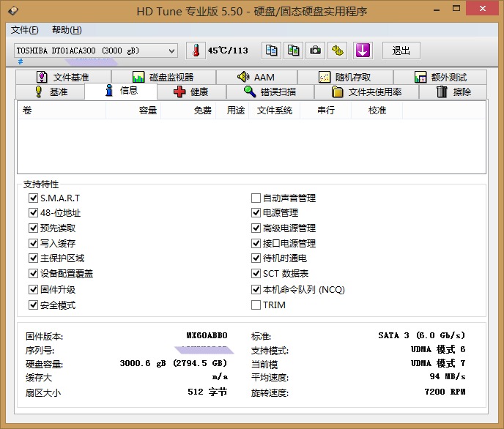Viewport: 504px width, 429px height.
Task: Click the camera save screenshot icon
Action: [x=315, y=51]
